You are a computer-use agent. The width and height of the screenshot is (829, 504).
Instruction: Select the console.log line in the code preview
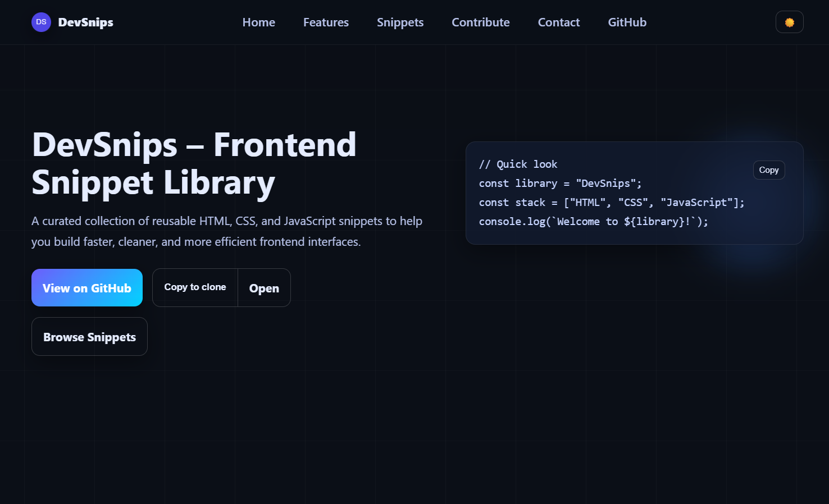pyautogui.click(x=593, y=221)
